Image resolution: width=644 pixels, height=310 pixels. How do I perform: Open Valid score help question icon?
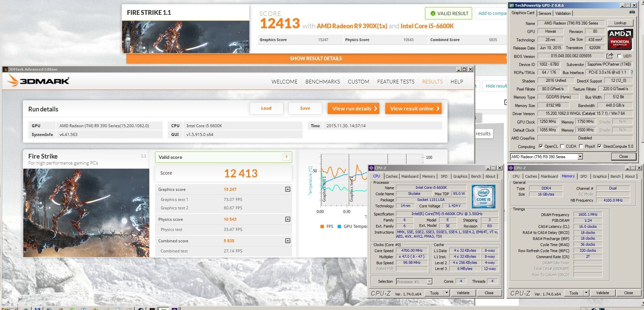tap(286, 157)
